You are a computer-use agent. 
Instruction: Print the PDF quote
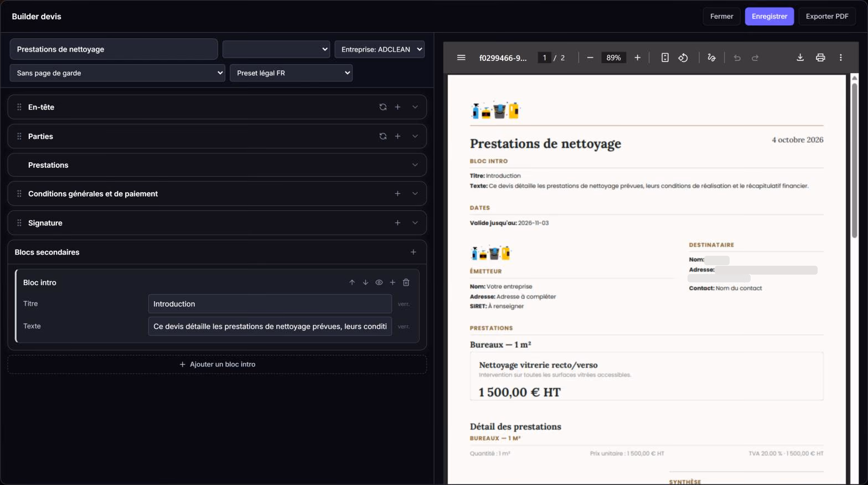[820, 58]
